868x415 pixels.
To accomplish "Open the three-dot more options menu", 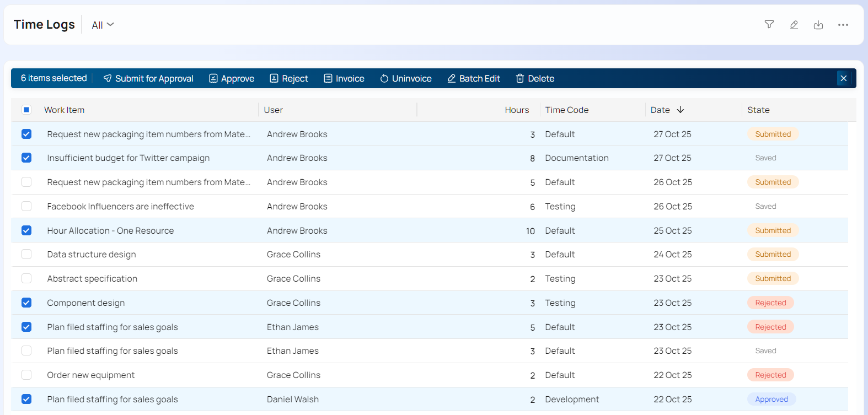I will (x=843, y=25).
